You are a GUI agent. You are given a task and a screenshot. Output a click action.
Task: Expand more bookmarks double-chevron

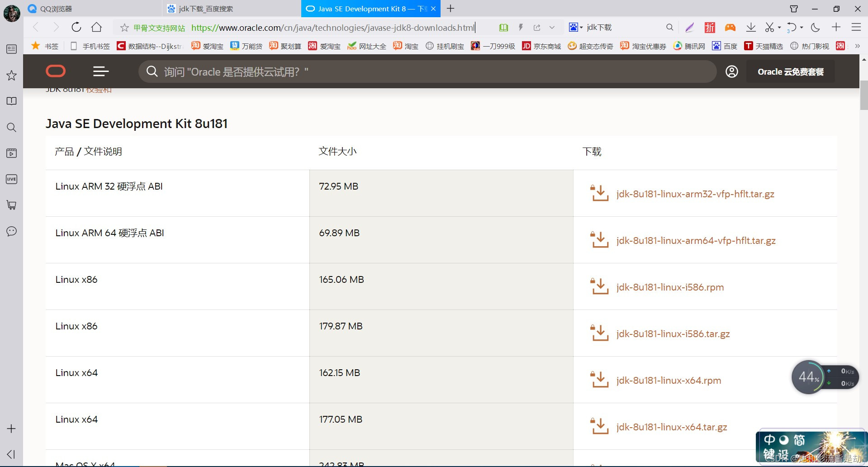click(x=857, y=46)
